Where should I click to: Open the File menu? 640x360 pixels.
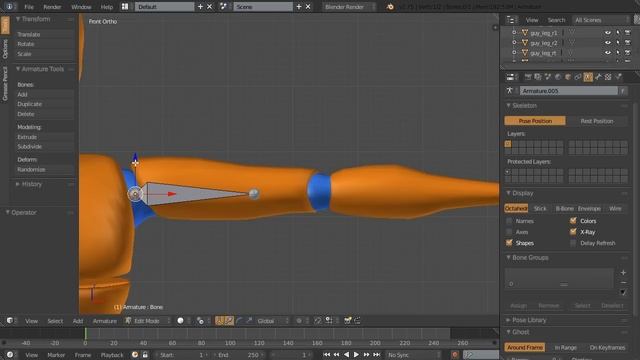coord(29,7)
